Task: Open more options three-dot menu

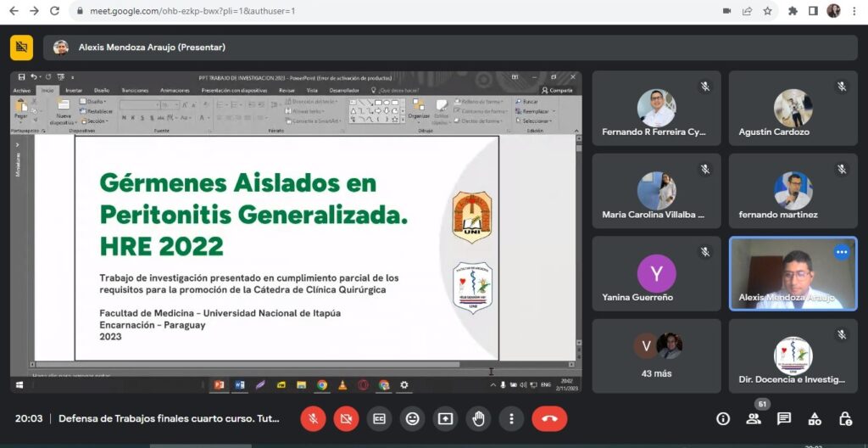Action: click(511, 418)
